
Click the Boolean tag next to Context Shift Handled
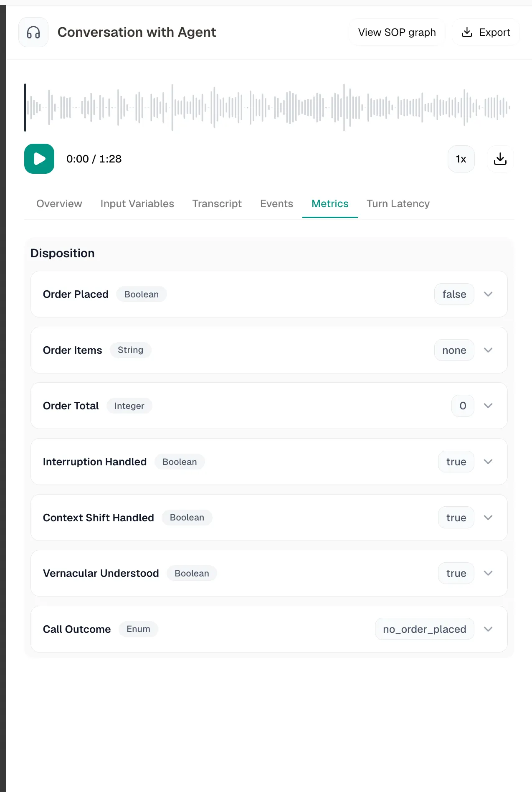pyautogui.click(x=187, y=518)
